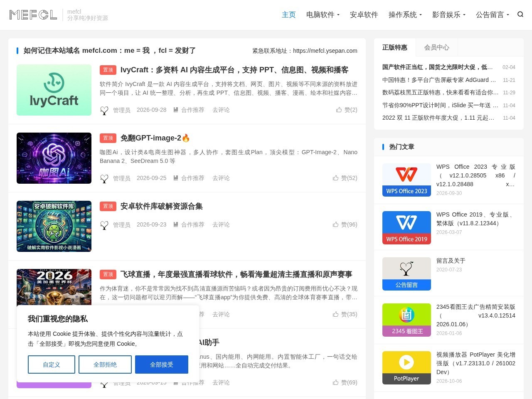532x399 pixels.
Task: Open 安卓软件库破解资源合集 article title
Action: tap(162, 206)
